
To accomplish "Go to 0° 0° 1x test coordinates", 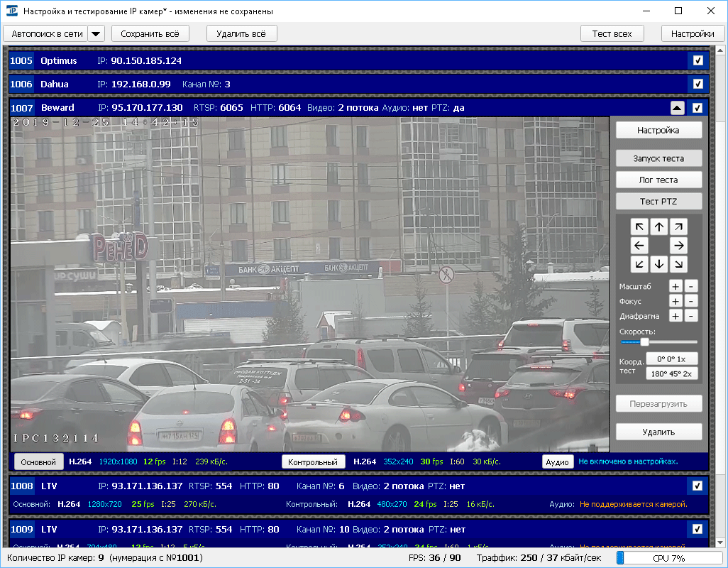I will coord(671,359).
